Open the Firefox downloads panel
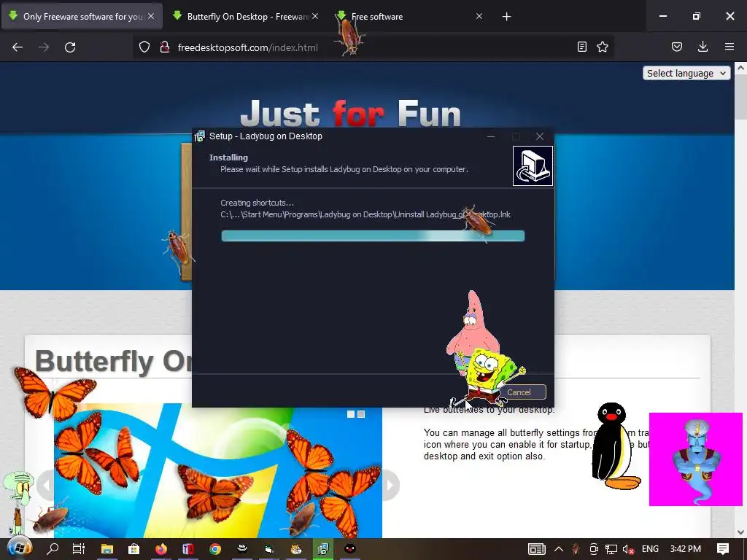 (703, 47)
